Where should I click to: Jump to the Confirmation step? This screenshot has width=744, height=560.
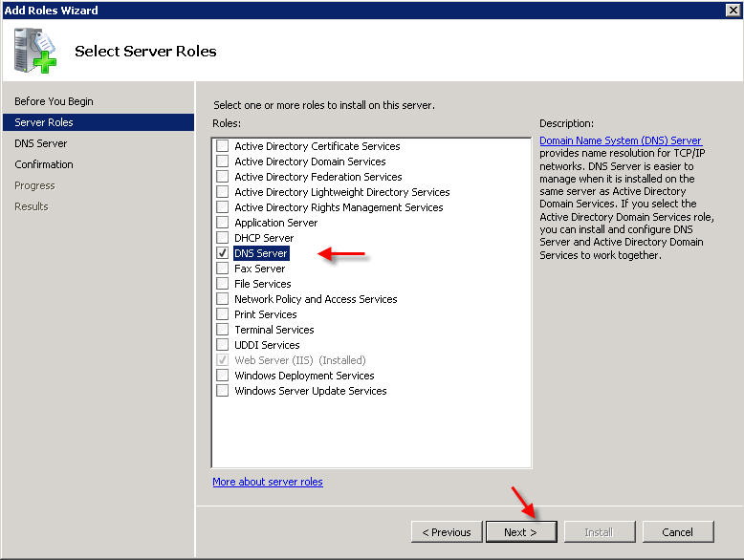pos(44,164)
